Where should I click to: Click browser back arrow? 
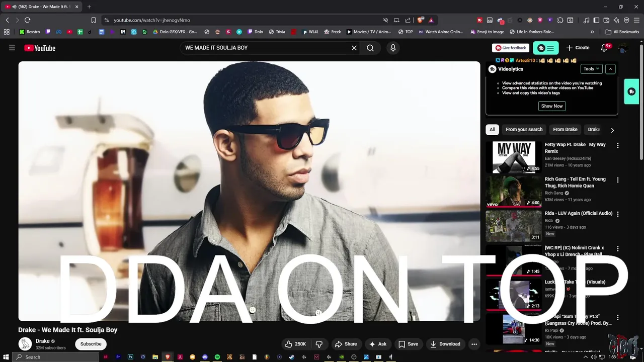click(x=7, y=20)
